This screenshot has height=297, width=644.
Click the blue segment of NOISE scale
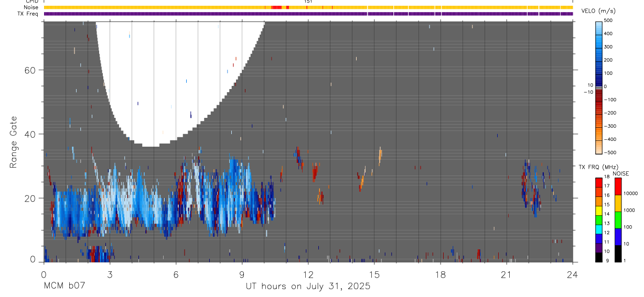point(618,237)
